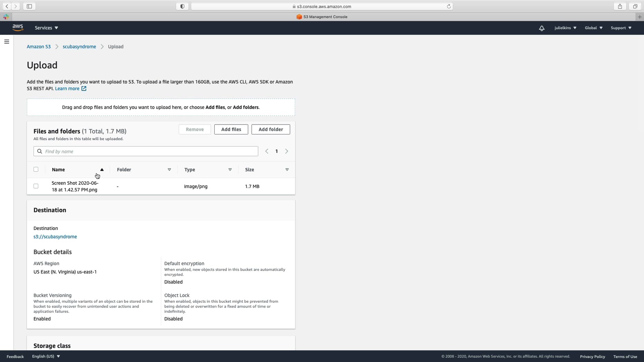644x362 pixels.
Task: Open the julielkins account dropdown
Action: pyautogui.click(x=565, y=28)
